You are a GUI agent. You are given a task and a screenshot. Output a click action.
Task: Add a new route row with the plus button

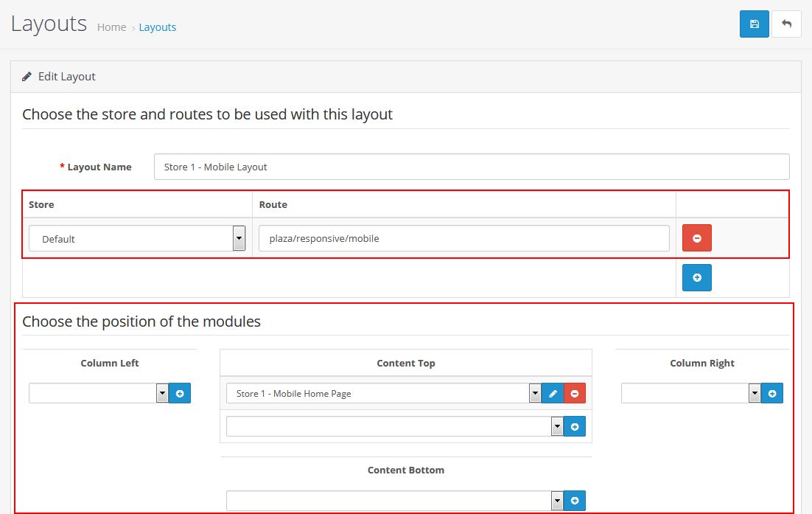coord(696,277)
